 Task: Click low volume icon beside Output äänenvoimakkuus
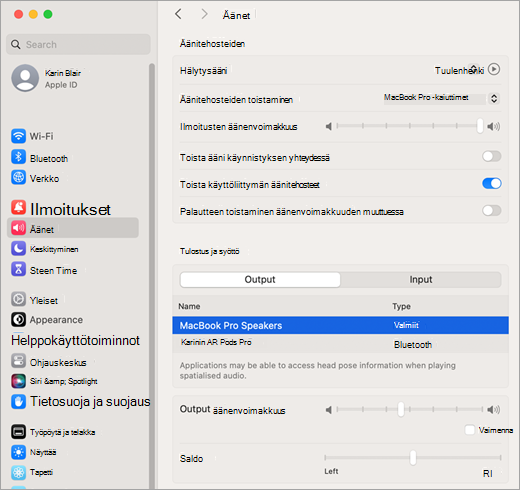point(329,410)
